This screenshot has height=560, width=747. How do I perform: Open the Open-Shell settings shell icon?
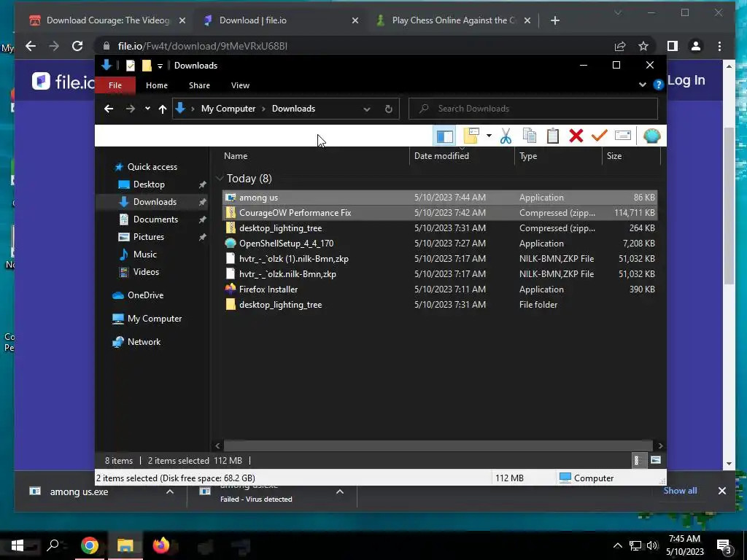pos(651,136)
